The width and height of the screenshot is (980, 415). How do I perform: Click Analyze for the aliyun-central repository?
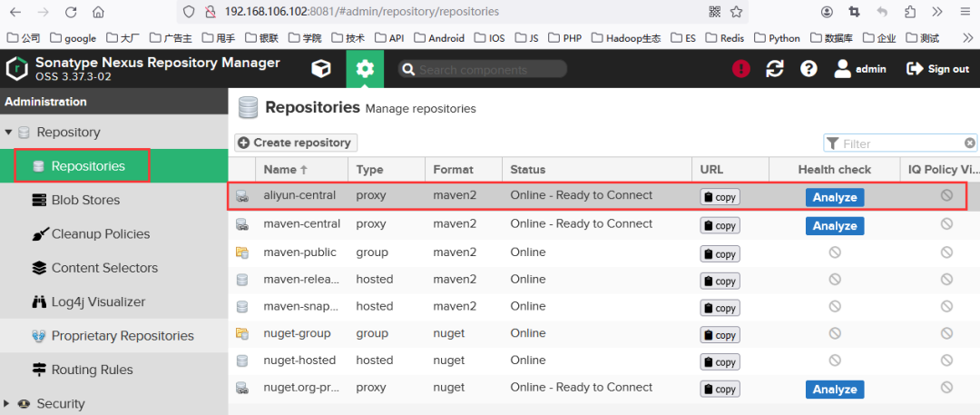click(x=835, y=197)
